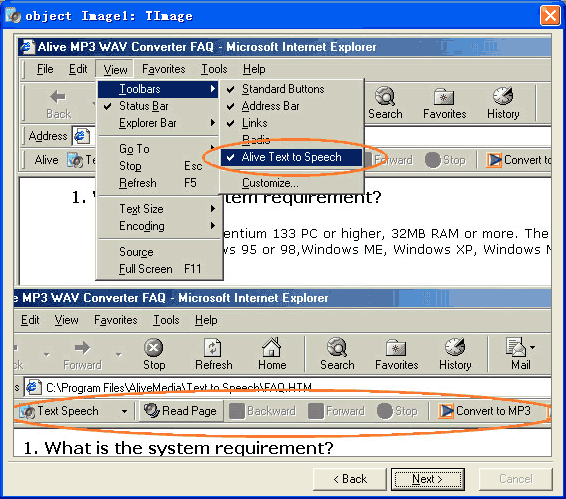
Task: Click Read Page speaker button
Action: pyautogui.click(x=180, y=411)
